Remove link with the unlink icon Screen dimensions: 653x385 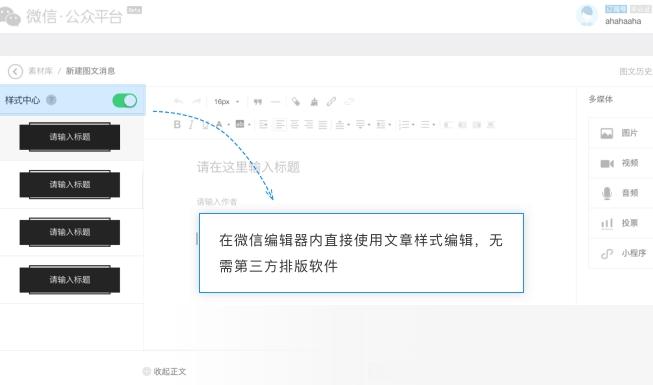click(349, 101)
